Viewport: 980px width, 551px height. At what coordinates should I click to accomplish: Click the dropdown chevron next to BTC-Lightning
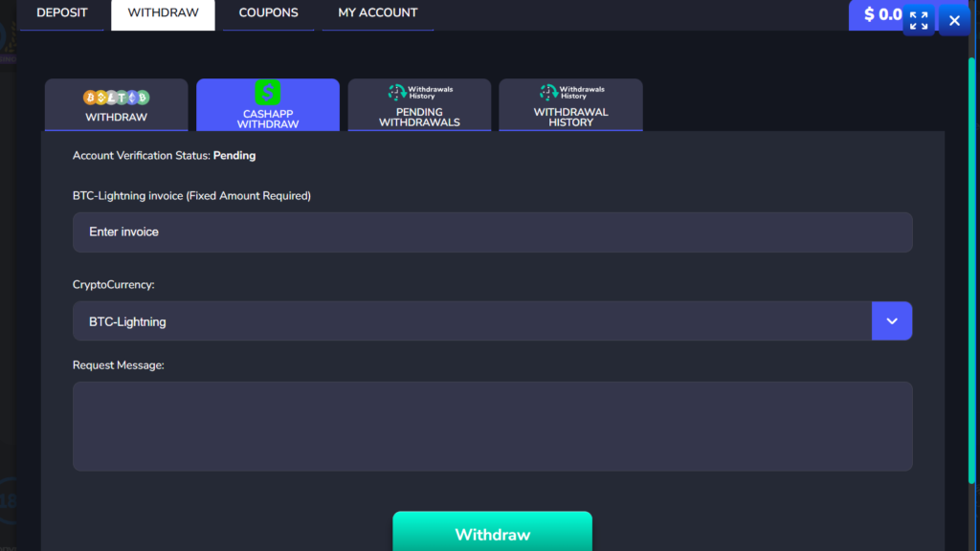point(891,320)
